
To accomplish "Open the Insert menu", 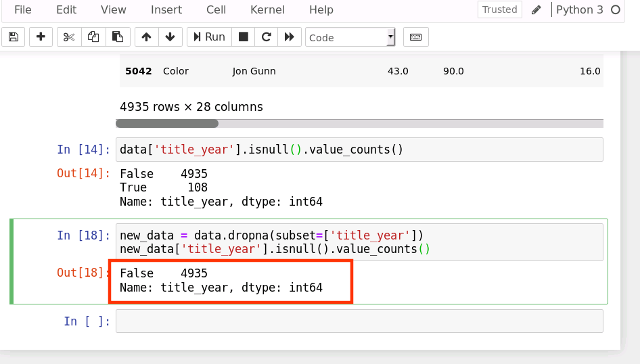I will click(166, 10).
